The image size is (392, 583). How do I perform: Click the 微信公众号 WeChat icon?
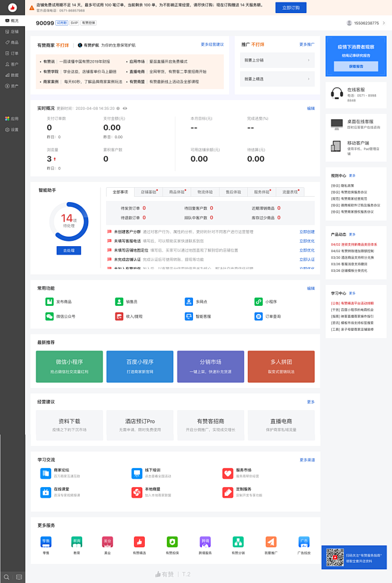[x=49, y=317]
